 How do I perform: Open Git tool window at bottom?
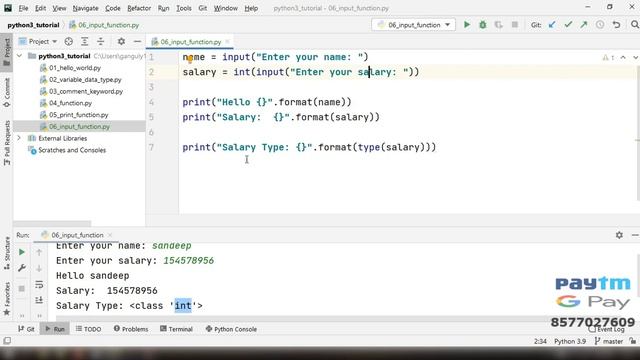point(26,329)
